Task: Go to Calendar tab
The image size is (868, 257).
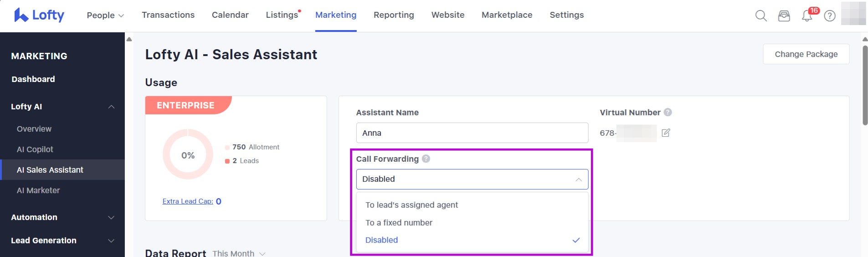Action: coord(230,15)
